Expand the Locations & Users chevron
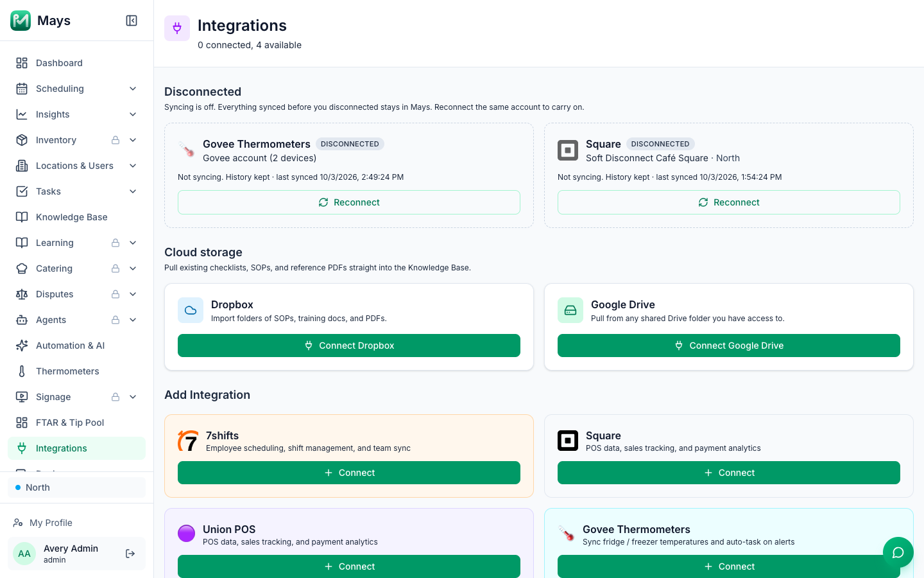 pyautogui.click(x=133, y=166)
